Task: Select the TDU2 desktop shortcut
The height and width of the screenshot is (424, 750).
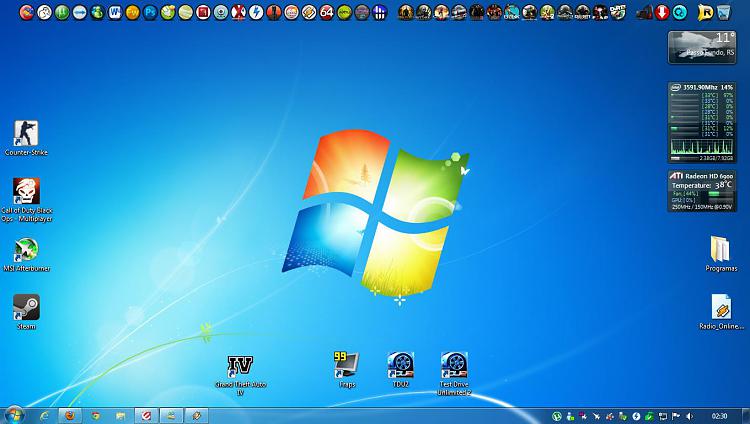Action: click(400, 369)
